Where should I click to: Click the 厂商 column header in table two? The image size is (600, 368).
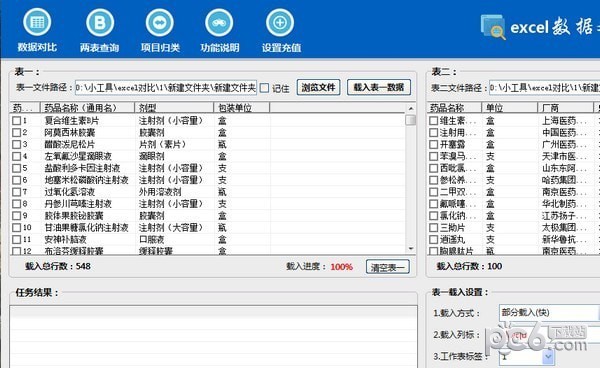(565, 108)
